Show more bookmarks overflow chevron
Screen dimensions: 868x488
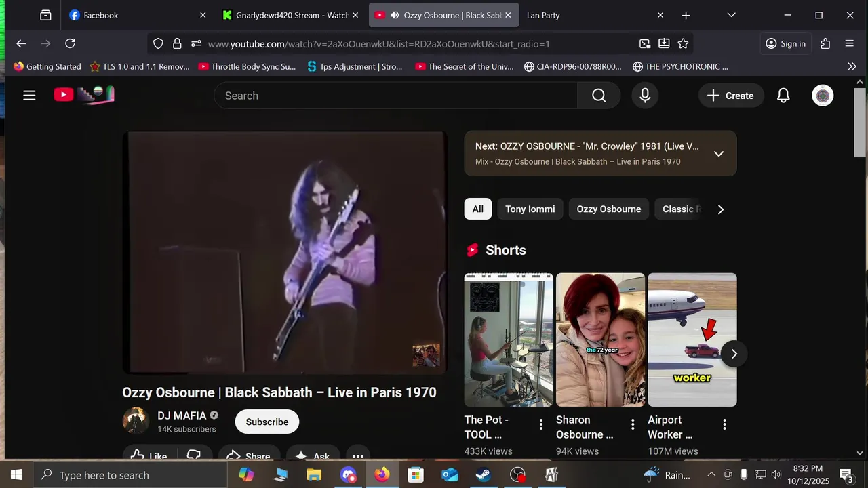pyautogui.click(x=852, y=66)
